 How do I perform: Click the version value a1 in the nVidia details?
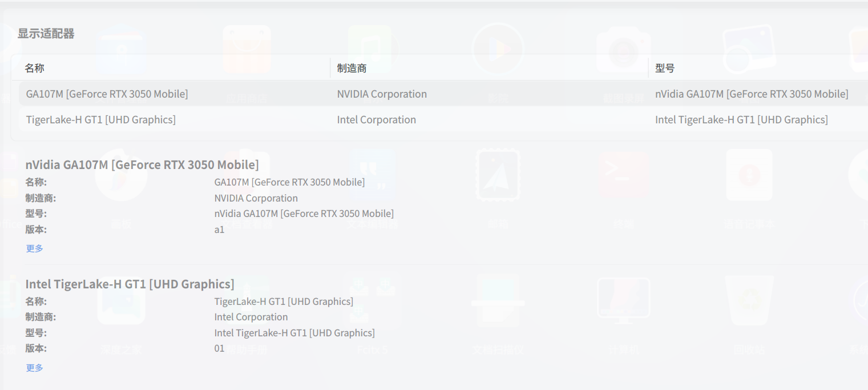pos(219,230)
